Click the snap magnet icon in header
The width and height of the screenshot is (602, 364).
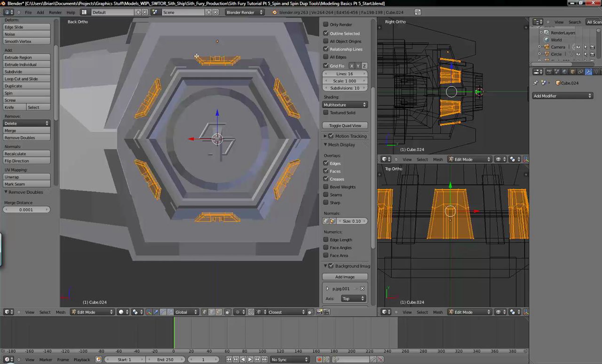point(251,312)
